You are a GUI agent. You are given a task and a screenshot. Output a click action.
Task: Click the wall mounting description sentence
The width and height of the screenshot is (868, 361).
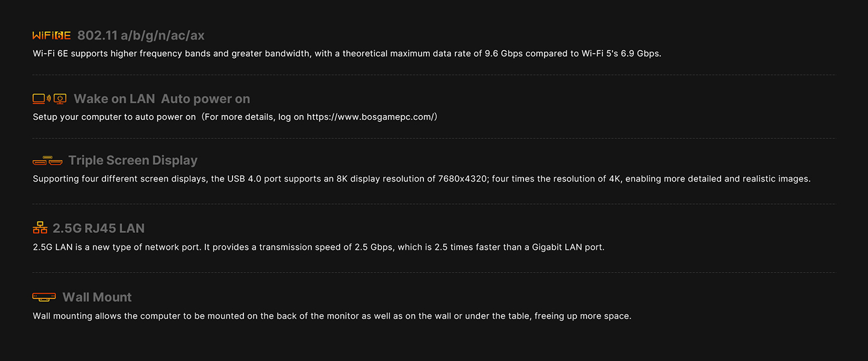click(x=331, y=316)
